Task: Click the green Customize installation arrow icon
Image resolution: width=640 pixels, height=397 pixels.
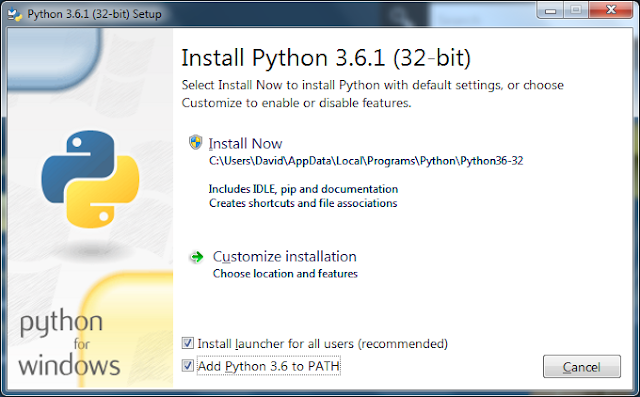Action: point(197,257)
